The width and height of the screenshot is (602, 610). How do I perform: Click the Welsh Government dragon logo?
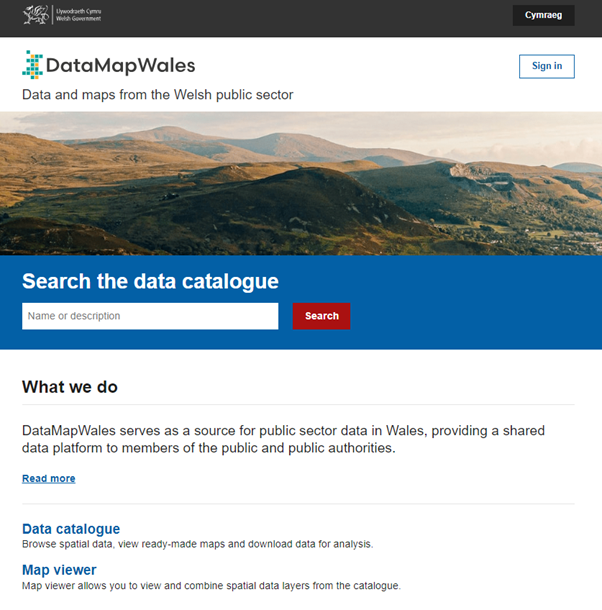coord(62,15)
